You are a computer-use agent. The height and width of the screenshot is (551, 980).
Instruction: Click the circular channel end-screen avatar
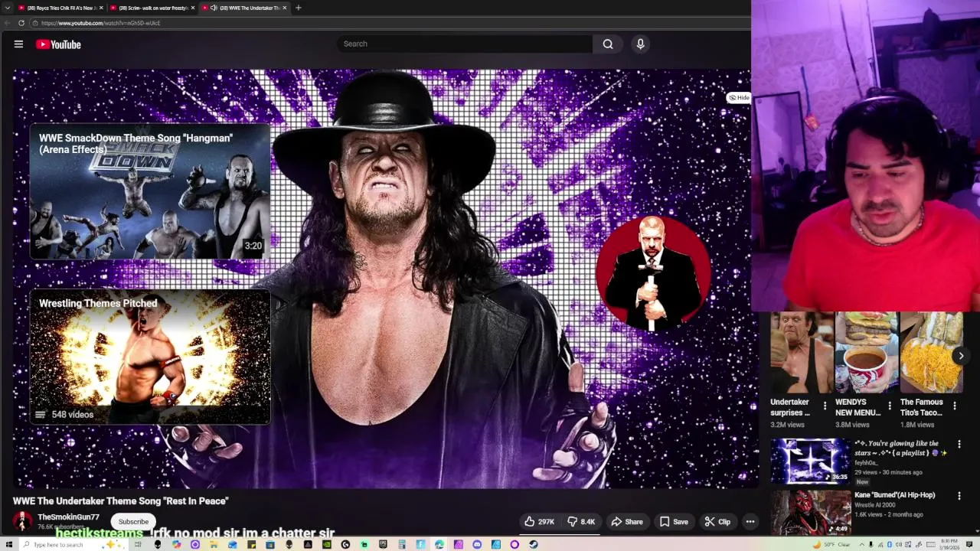[652, 274]
